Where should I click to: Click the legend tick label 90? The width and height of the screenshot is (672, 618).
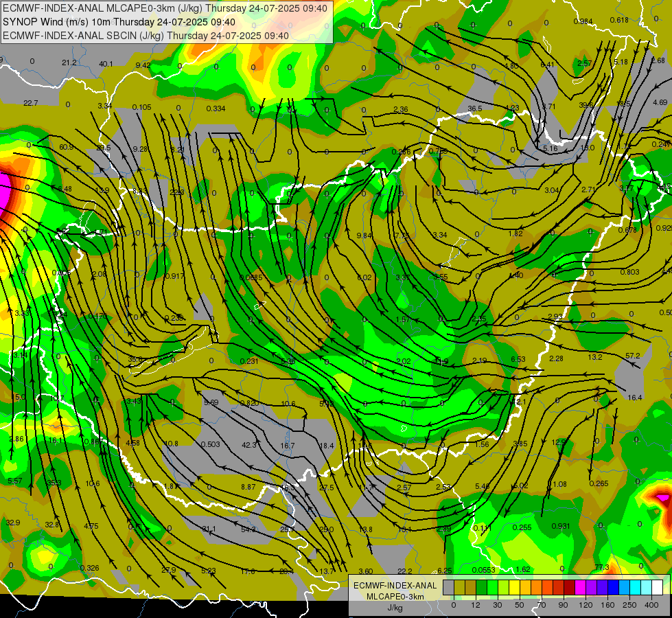point(563,605)
